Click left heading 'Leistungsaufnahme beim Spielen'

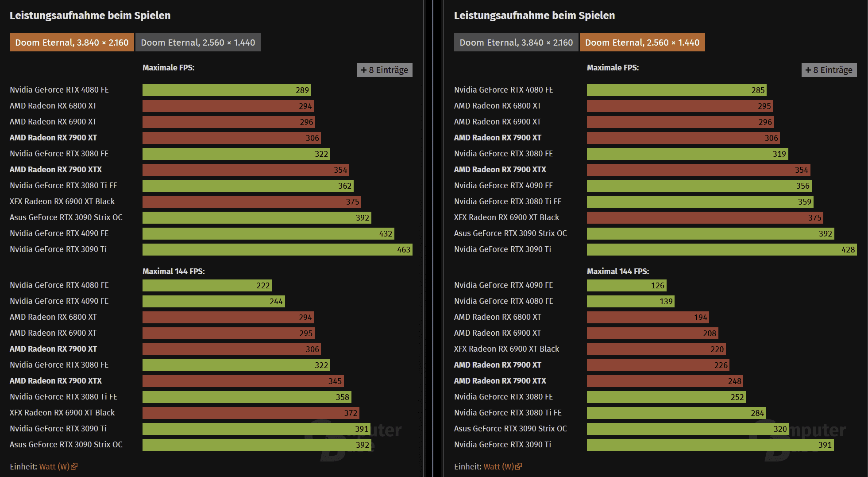point(90,16)
